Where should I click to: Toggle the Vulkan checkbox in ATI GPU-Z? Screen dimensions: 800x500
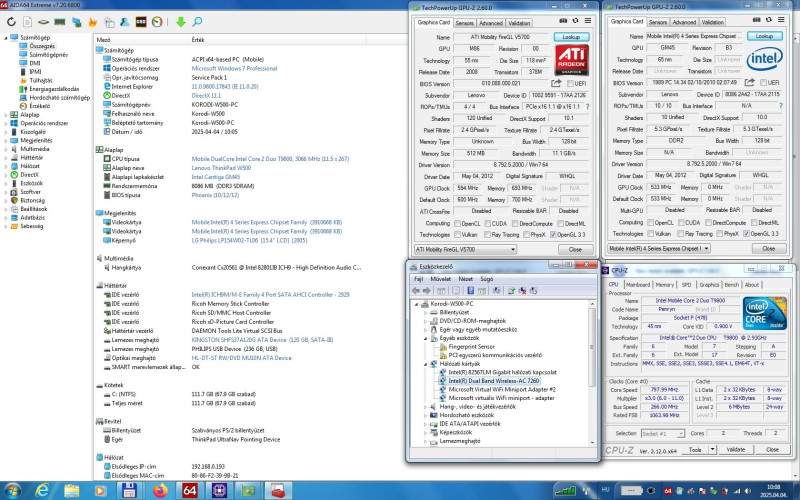pos(458,235)
